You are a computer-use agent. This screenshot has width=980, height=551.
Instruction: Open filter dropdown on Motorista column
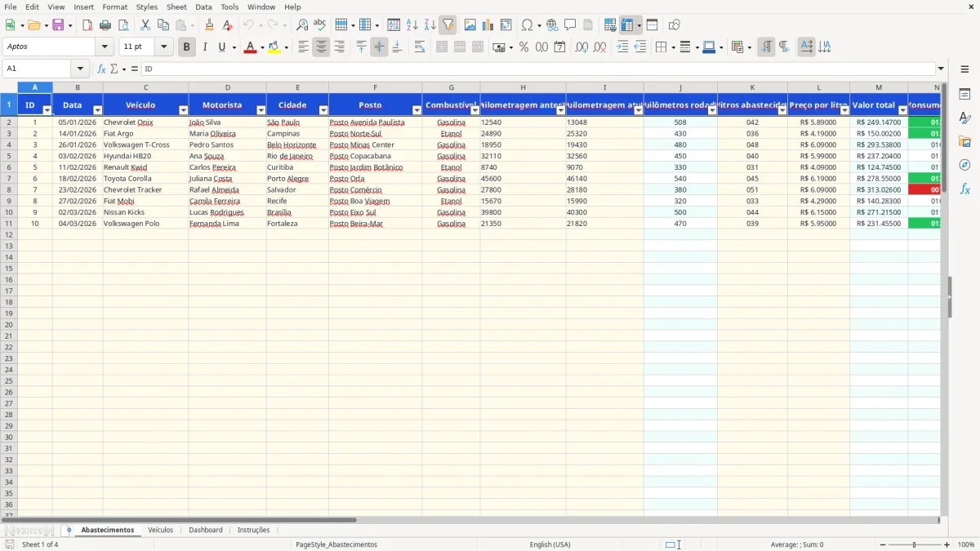pos(261,109)
